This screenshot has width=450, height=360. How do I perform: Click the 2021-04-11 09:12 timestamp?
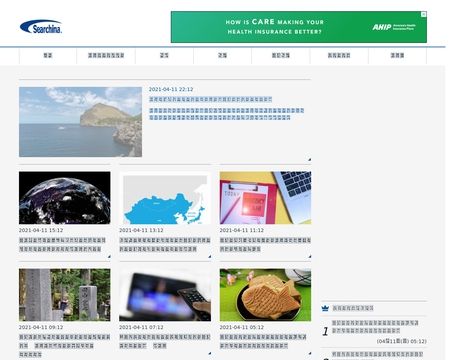(41, 327)
